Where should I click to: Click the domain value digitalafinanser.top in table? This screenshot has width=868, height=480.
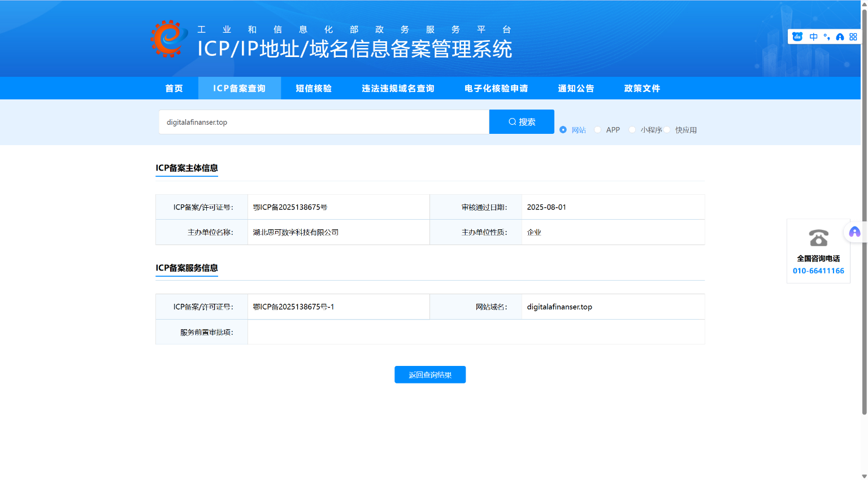point(559,307)
